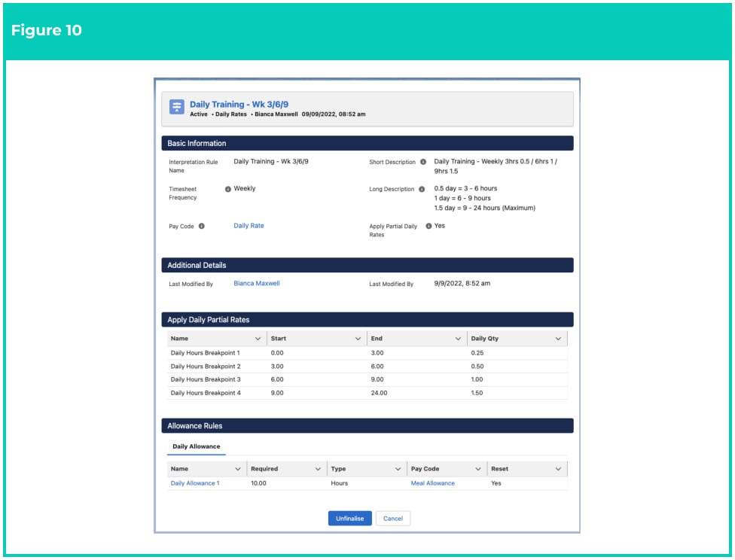Open the Pay Code column dropdown in allowance table
735x560 pixels.
click(x=478, y=469)
